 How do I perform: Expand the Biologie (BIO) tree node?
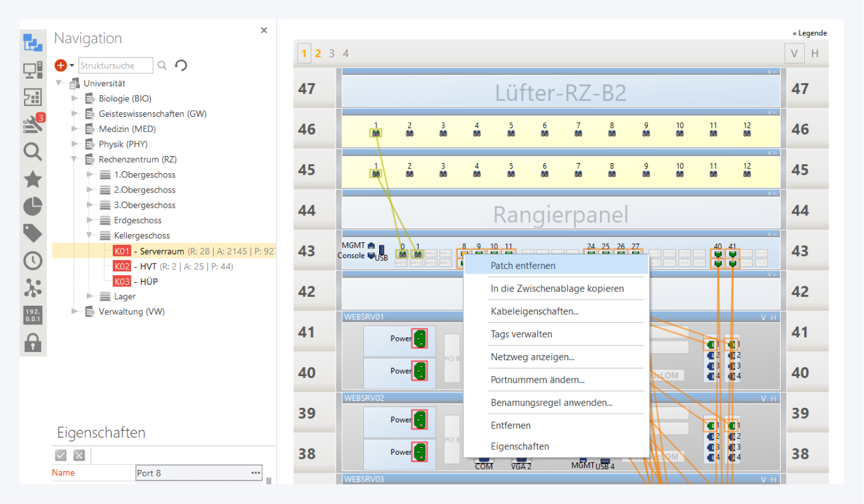point(75,99)
